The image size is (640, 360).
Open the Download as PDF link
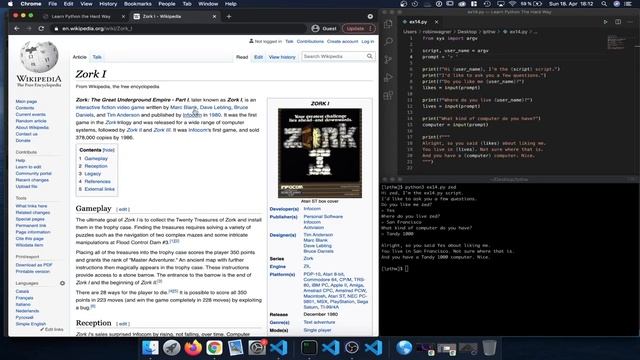click(x=34, y=265)
